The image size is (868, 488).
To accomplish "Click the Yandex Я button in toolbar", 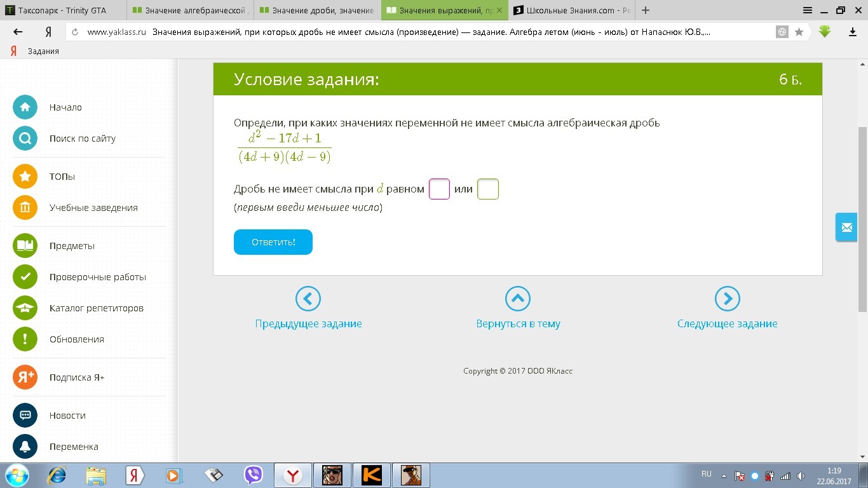I will tap(48, 32).
